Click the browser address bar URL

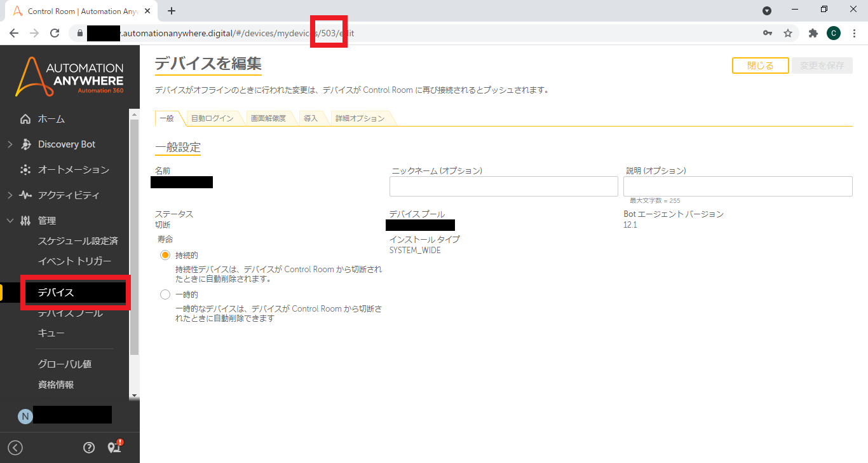tap(237, 33)
